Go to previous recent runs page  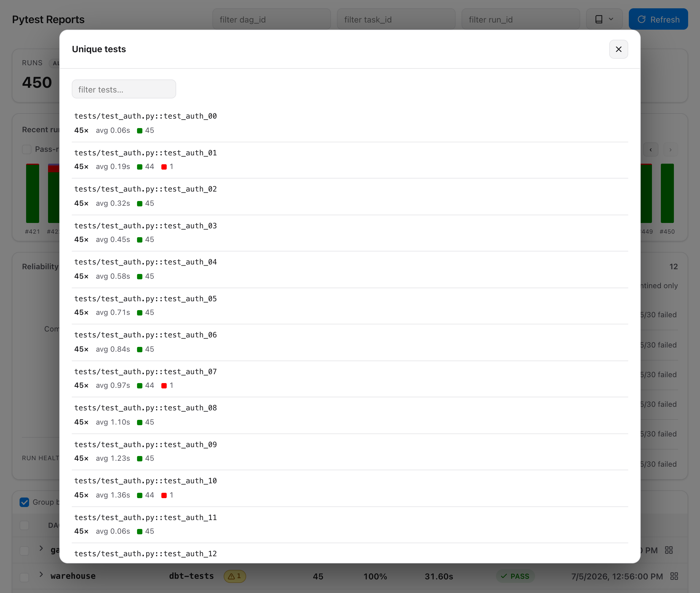tap(650, 150)
